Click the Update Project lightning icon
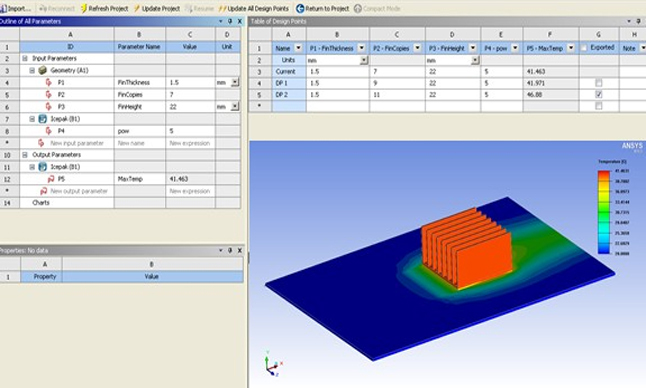 137,8
